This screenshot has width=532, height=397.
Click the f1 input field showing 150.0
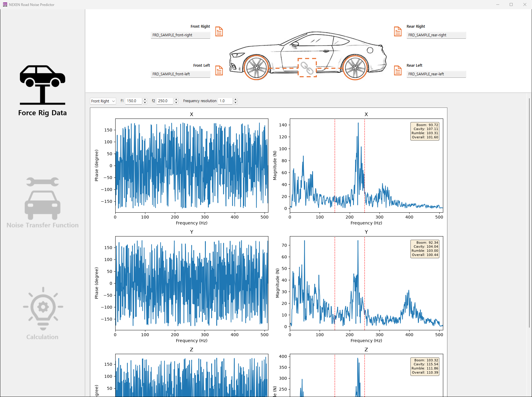click(x=134, y=101)
